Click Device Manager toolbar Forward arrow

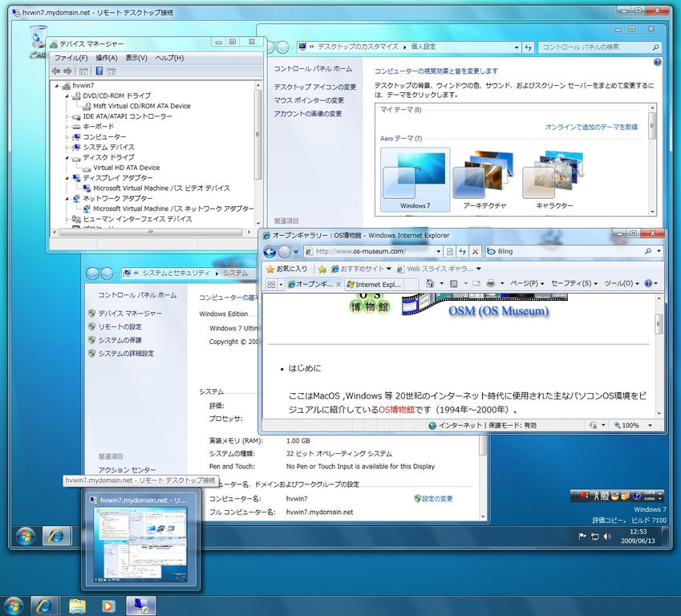[67, 71]
